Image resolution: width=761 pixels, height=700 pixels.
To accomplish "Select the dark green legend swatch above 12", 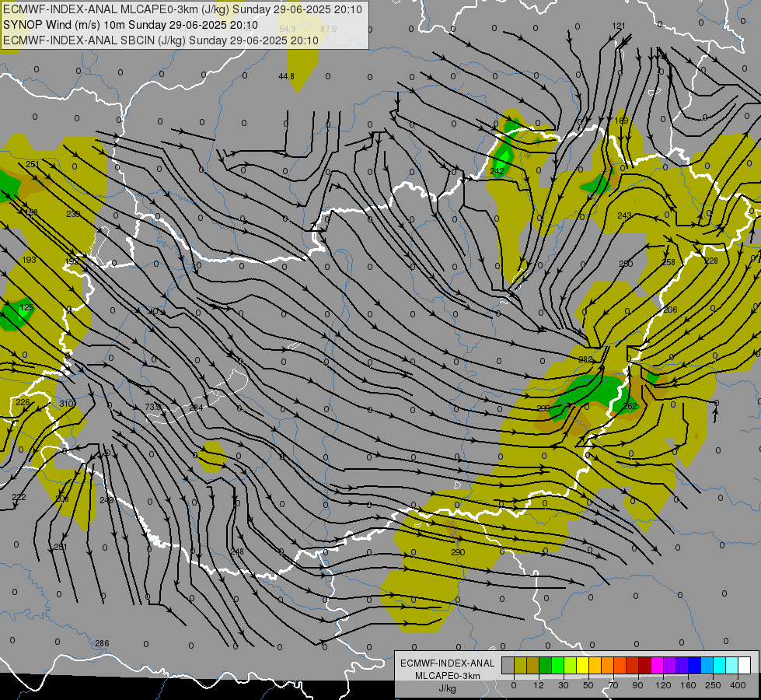I will coord(546,665).
